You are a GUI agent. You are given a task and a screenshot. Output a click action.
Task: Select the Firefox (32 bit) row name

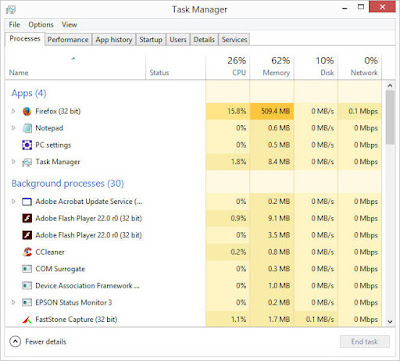point(58,111)
